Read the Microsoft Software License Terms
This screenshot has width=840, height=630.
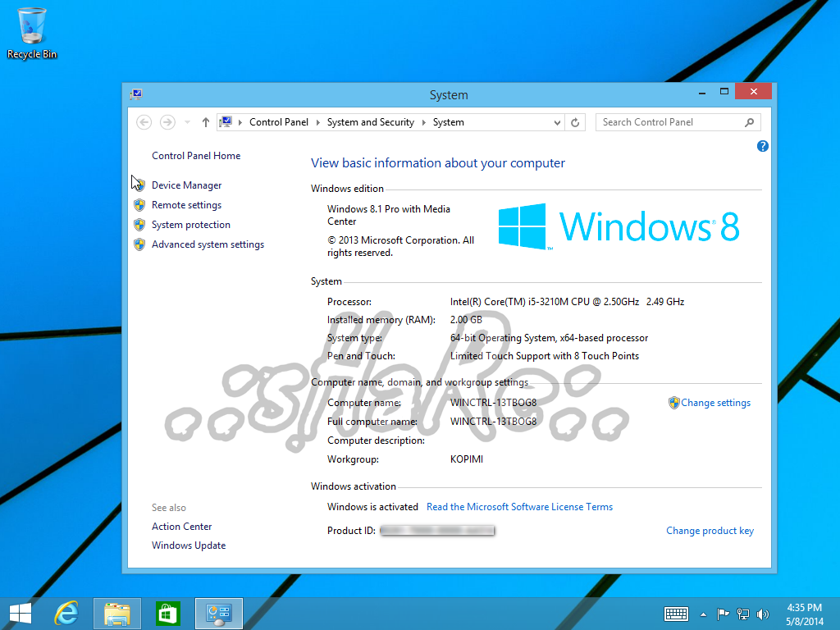[x=519, y=506]
